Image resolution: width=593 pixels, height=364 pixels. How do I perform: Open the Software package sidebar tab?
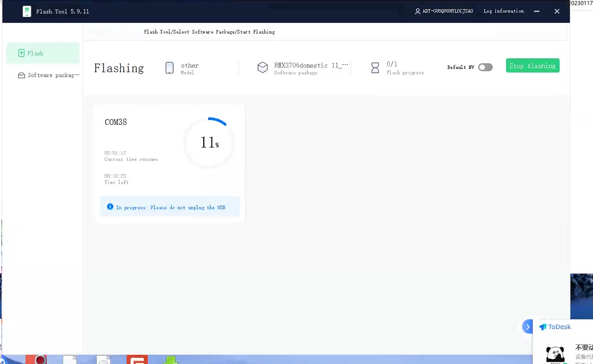tap(48, 75)
